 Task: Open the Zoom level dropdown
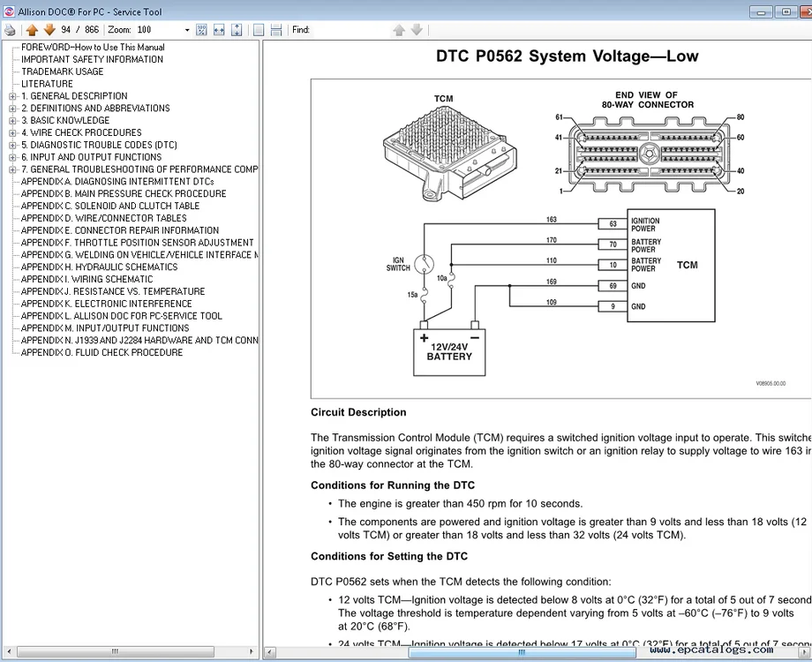click(x=185, y=29)
